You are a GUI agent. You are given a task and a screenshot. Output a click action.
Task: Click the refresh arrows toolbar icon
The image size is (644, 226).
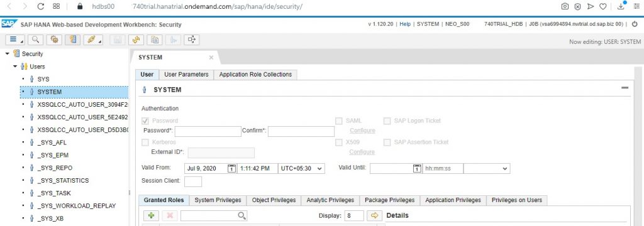136,40
